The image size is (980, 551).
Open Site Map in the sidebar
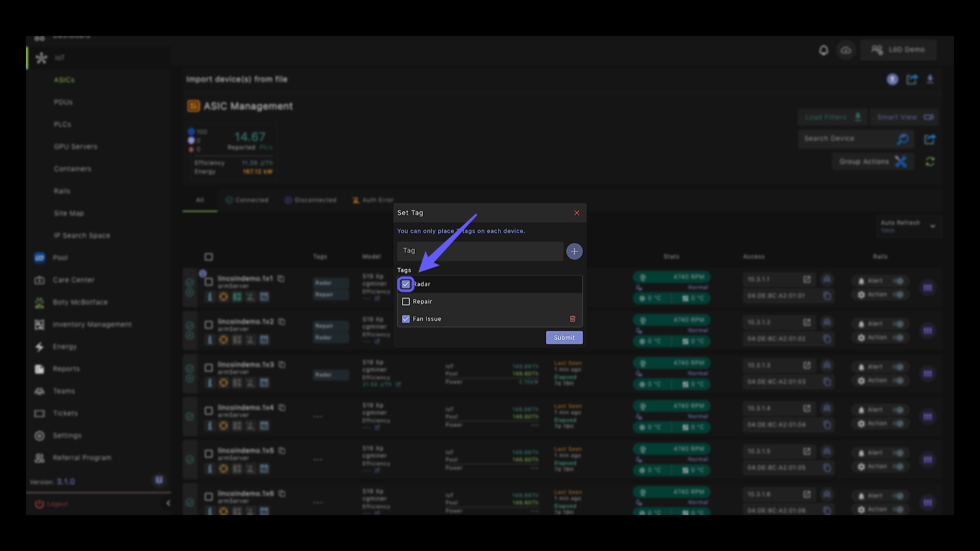tap(69, 213)
